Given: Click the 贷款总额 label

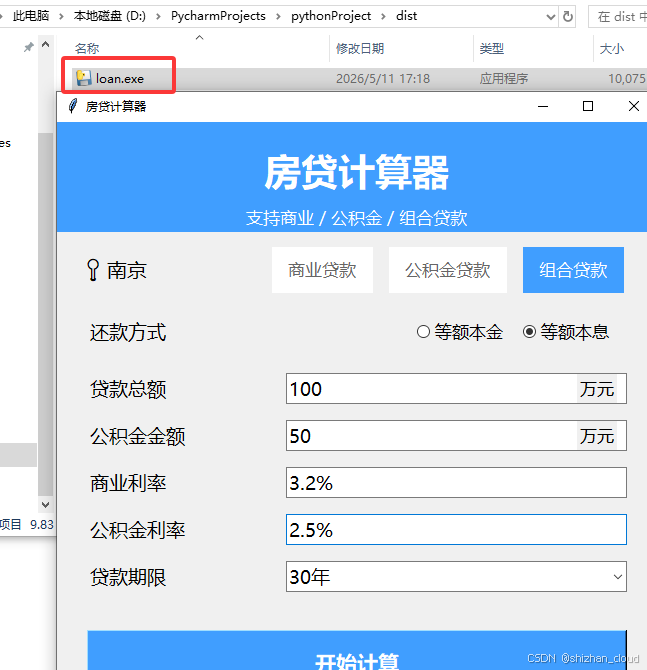Looking at the screenshot, I should [128, 389].
